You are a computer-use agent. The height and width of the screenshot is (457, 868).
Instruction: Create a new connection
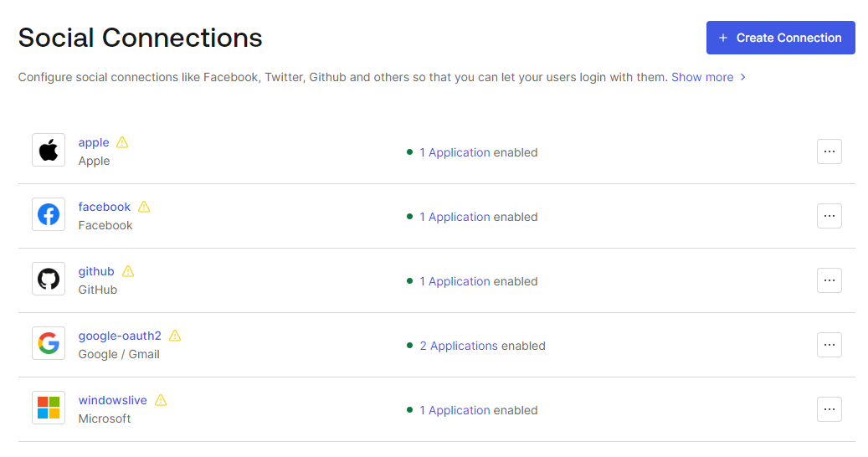click(781, 38)
